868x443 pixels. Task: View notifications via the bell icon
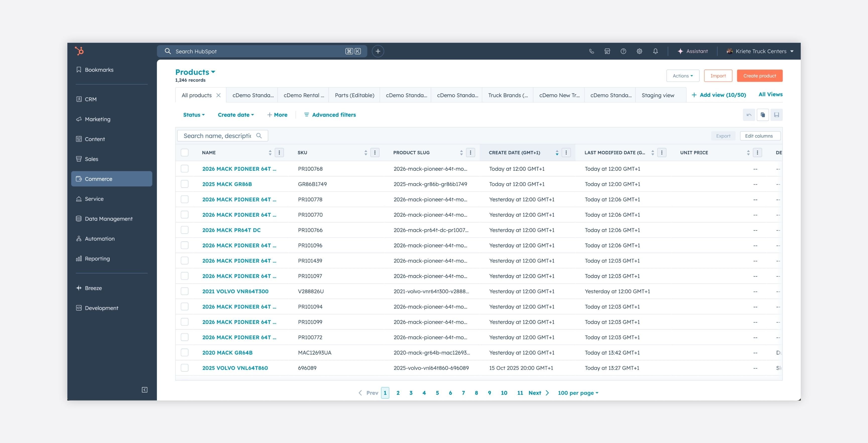point(655,51)
